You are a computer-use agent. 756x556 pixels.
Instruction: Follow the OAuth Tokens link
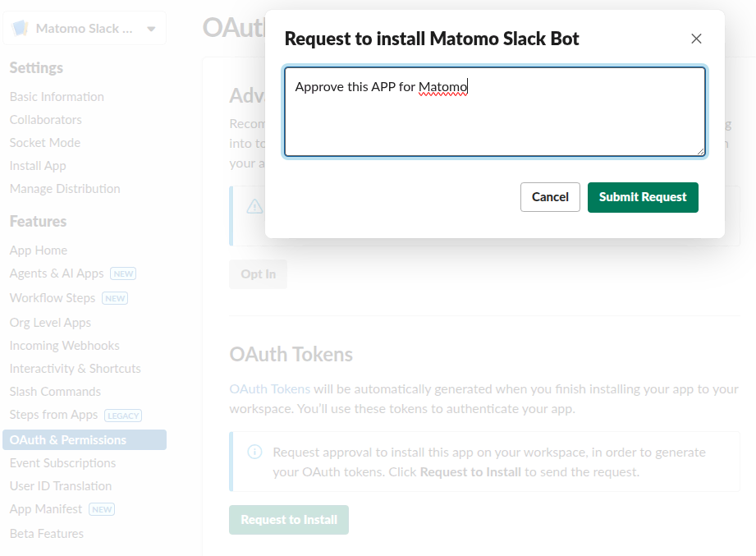pyautogui.click(x=270, y=389)
